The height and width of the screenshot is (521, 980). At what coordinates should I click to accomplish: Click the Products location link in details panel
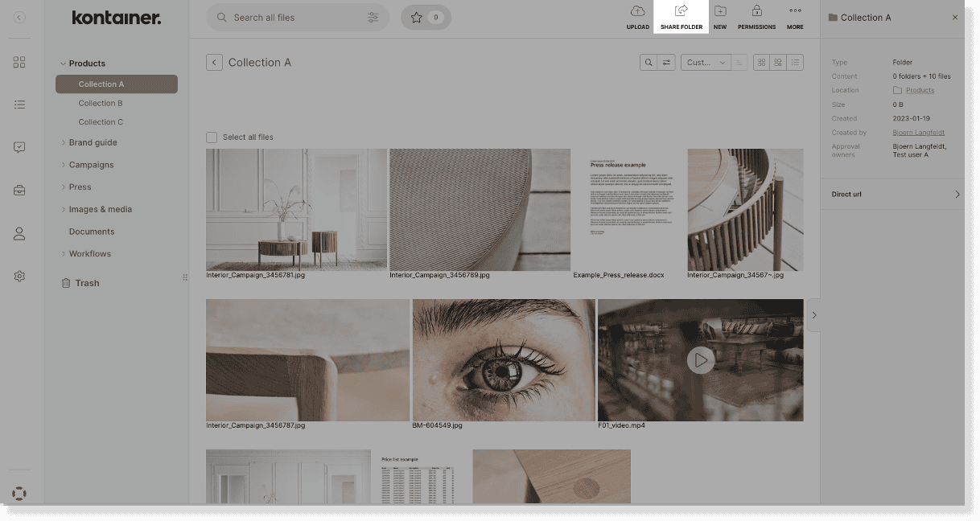[919, 90]
